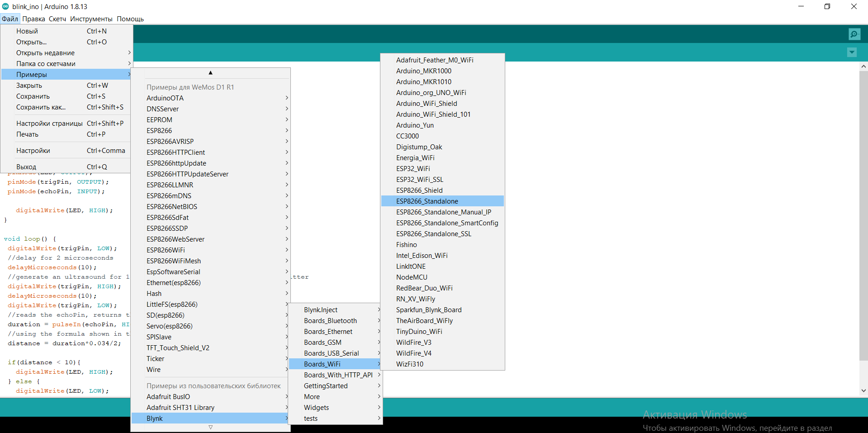The width and height of the screenshot is (868, 433).
Task: Open the Adafruit_Feather_M0_WiFi example
Action: tap(442, 60)
